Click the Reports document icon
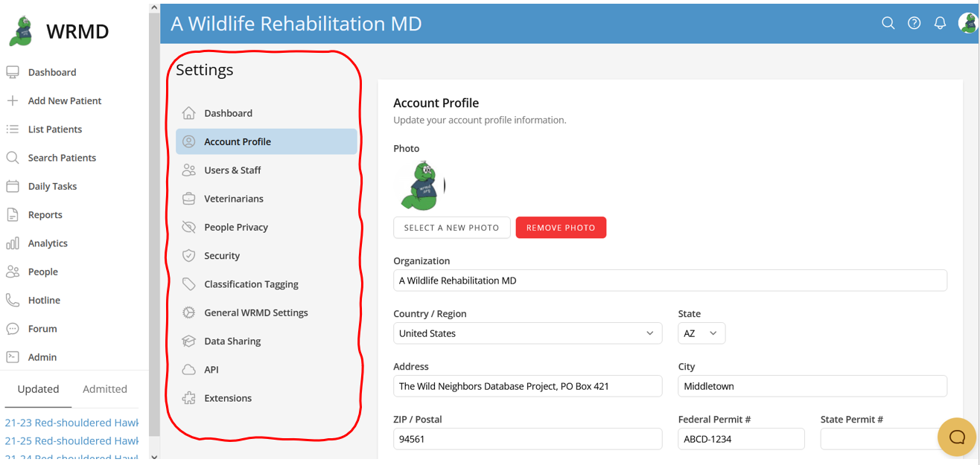The width and height of the screenshot is (980, 465). click(13, 214)
